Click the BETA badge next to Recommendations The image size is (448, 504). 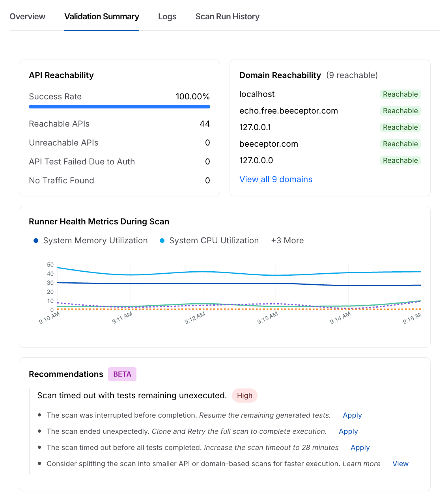pyautogui.click(x=122, y=374)
